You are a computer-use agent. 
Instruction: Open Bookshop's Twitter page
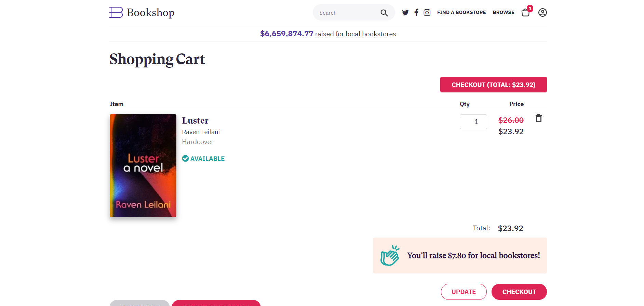(405, 12)
